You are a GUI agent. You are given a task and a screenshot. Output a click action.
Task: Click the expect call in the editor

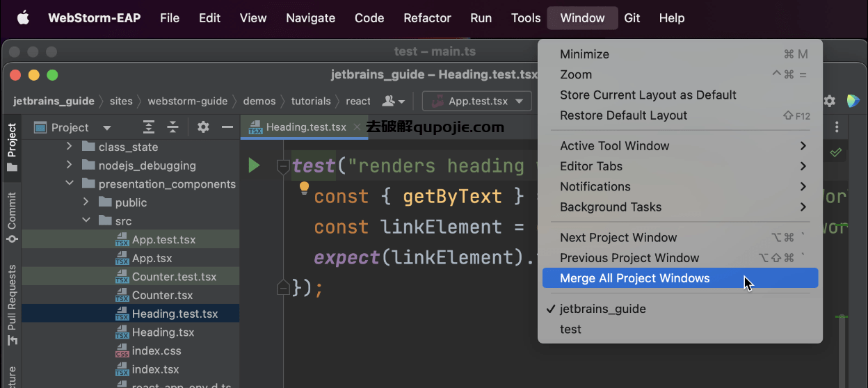coord(347,257)
